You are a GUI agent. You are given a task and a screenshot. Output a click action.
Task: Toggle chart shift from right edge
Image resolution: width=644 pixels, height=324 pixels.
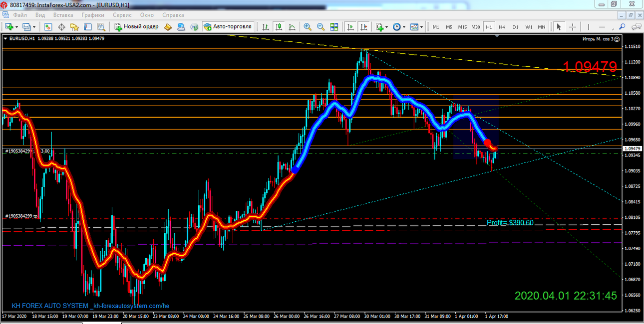point(364,26)
